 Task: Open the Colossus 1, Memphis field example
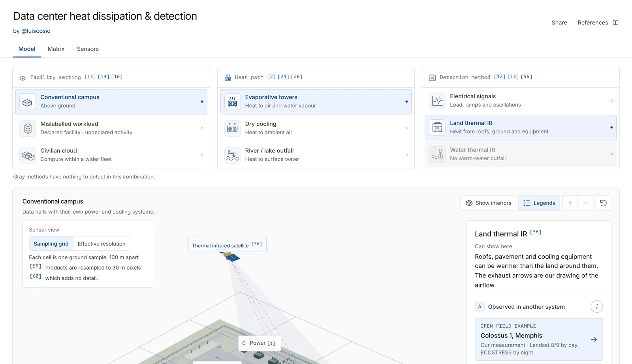tap(539, 340)
